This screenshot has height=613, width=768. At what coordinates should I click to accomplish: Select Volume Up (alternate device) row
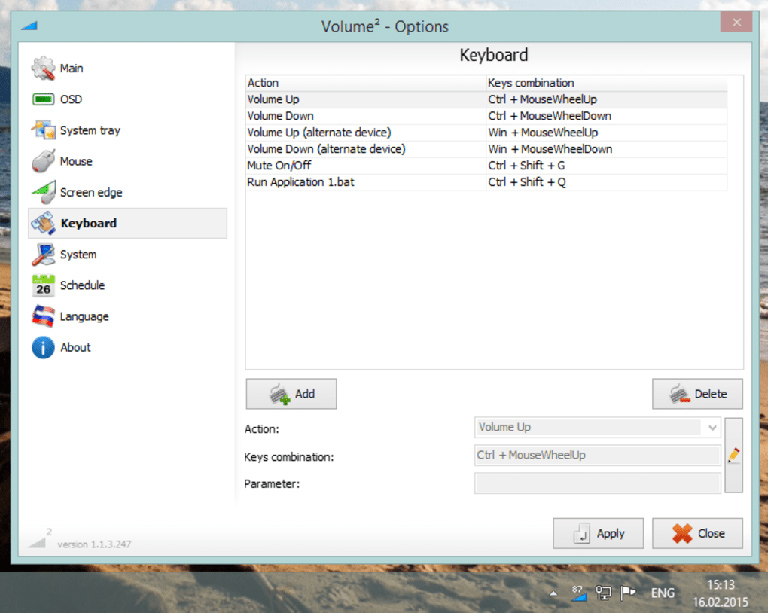[486, 133]
